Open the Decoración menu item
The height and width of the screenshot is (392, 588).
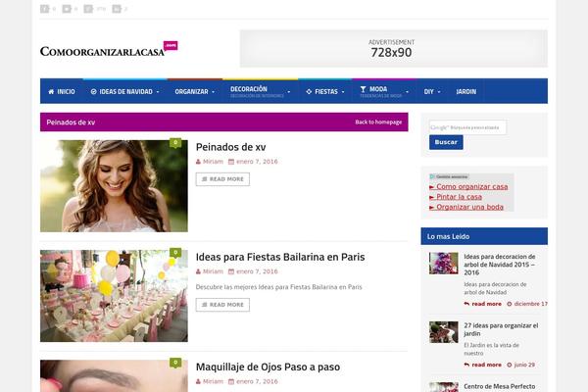(261, 91)
